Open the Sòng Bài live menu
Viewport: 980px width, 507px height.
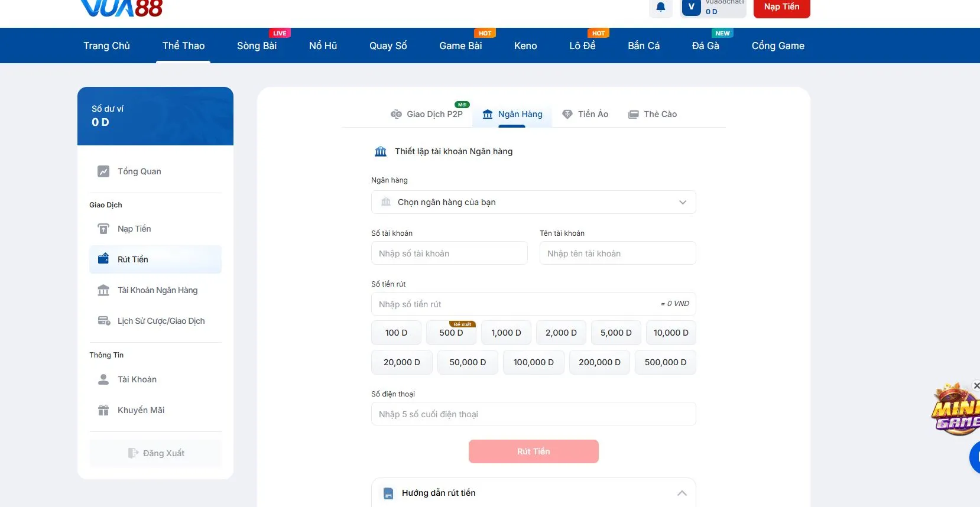(257, 45)
